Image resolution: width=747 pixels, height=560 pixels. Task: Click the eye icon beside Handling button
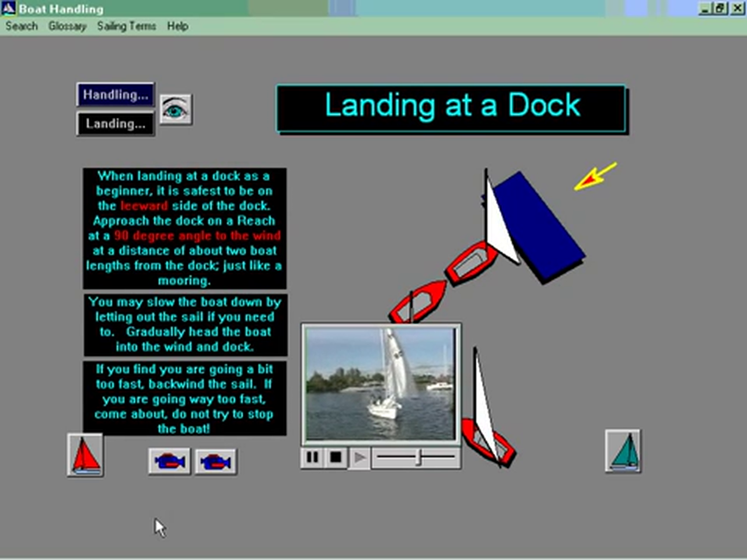coord(176,109)
